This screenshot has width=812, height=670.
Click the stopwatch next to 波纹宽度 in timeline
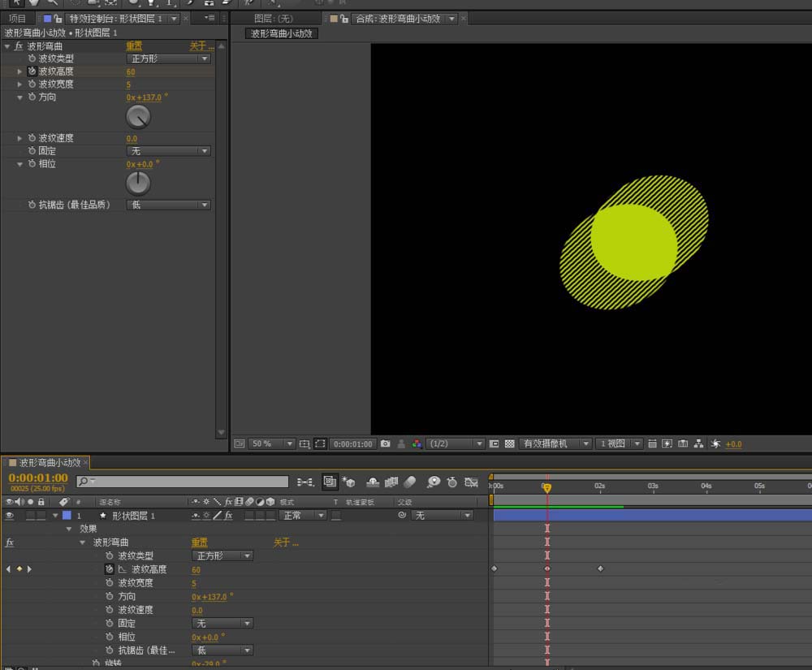click(110, 583)
